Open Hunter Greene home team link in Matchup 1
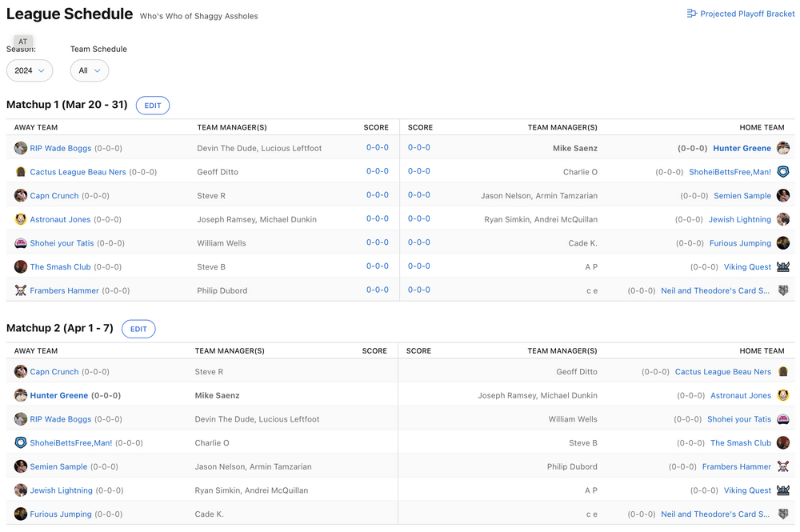The width and height of the screenshot is (800, 532). click(742, 148)
